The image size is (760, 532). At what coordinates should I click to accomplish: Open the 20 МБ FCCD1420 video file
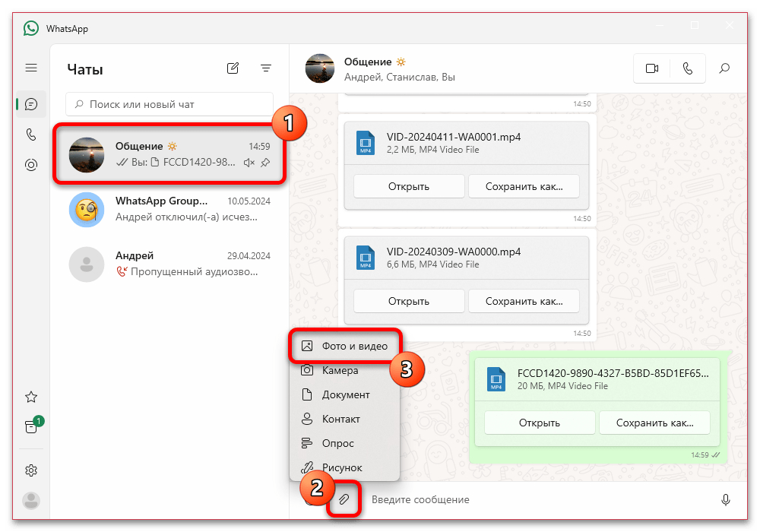[x=540, y=423]
